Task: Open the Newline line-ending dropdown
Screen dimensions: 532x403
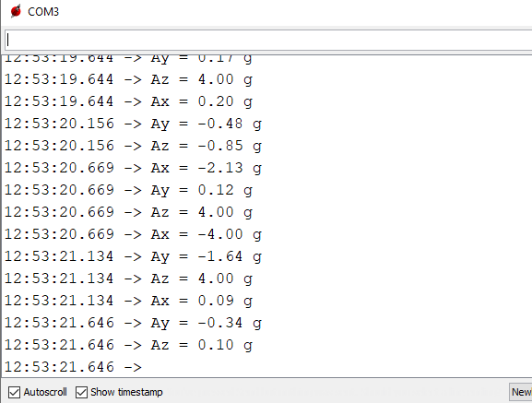Action: (x=521, y=392)
